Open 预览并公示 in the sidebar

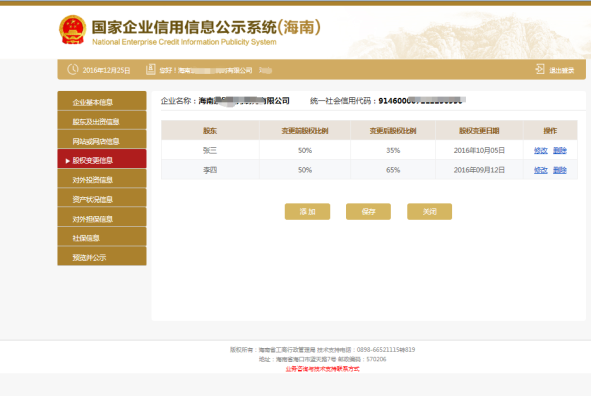click(x=102, y=257)
